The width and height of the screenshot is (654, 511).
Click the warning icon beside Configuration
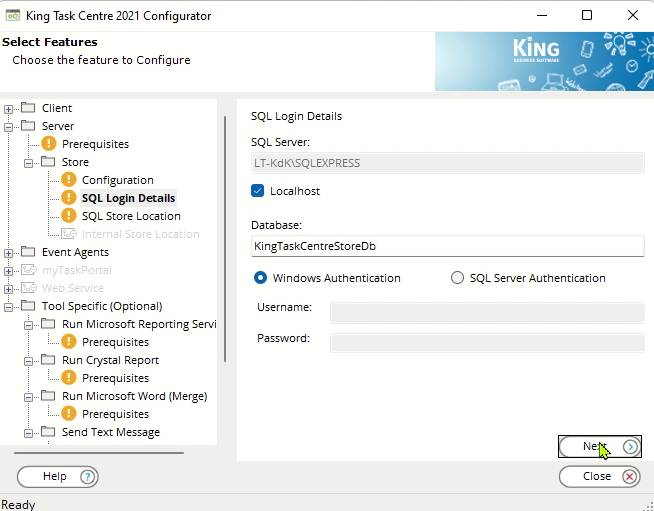point(69,180)
